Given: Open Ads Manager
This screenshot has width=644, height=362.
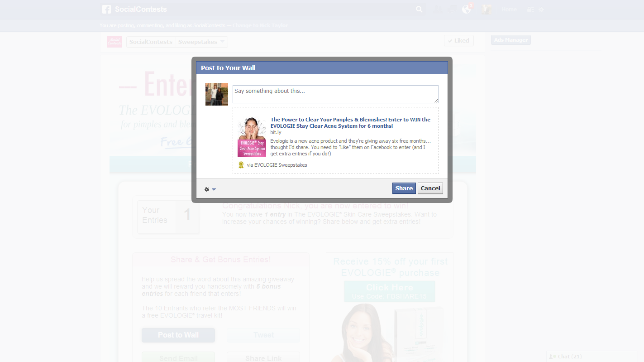Looking at the screenshot, I should (510, 40).
